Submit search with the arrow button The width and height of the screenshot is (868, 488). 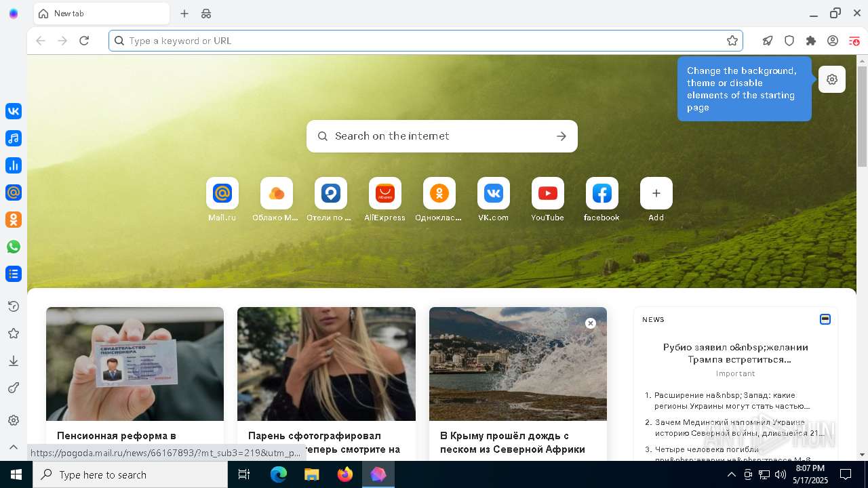click(561, 136)
